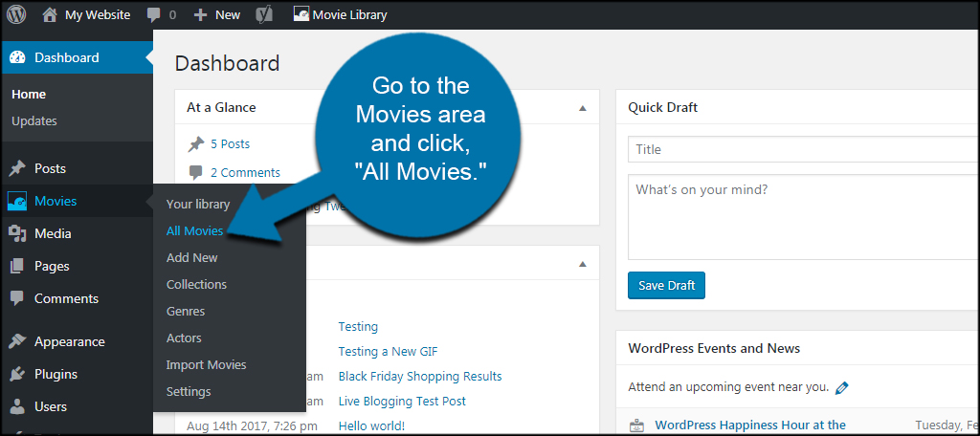
Task: Click the What's on your mind textarea
Action: 804,217
